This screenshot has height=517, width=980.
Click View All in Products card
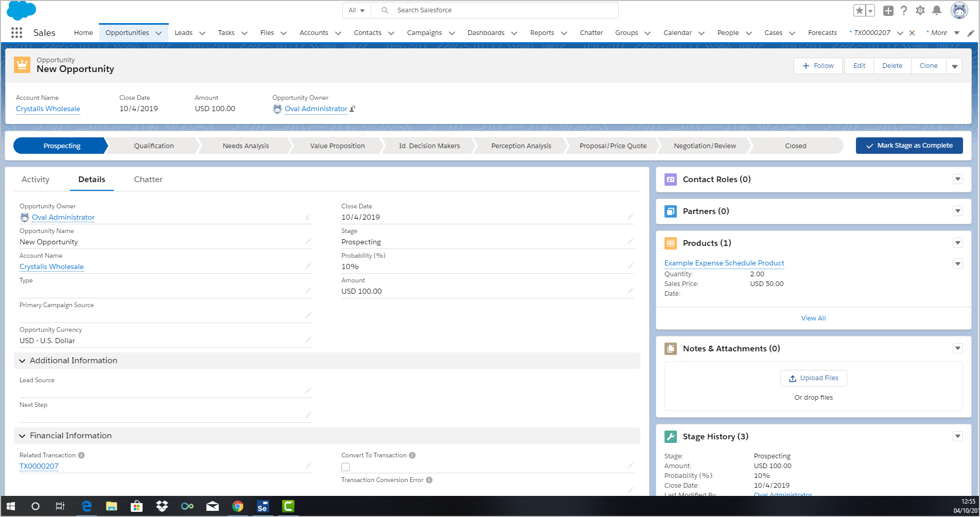[x=813, y=318]
